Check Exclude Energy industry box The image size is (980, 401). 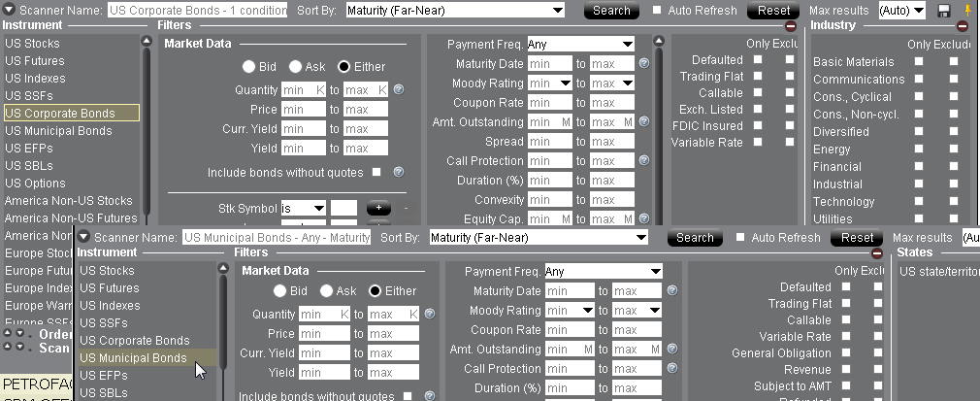click(x=953, y=149)
